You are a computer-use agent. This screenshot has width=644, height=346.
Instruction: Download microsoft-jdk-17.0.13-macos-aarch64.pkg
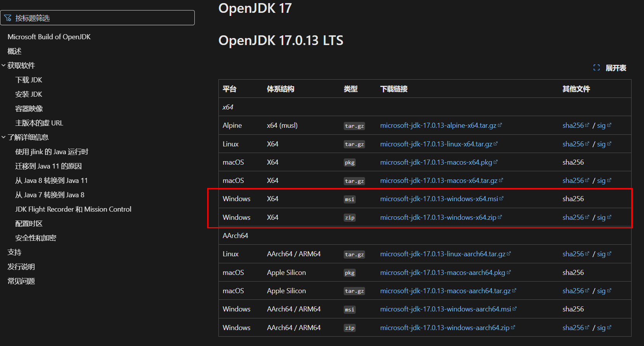click(445, 272)
